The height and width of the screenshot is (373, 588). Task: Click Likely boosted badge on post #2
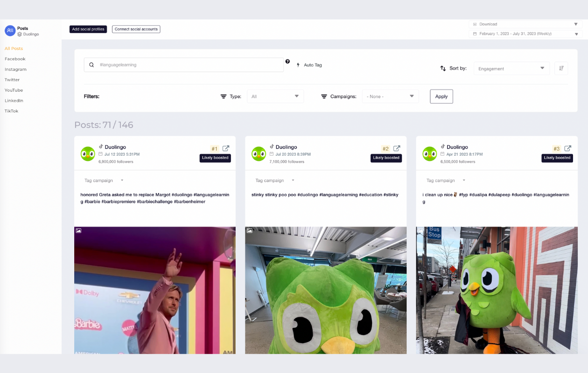tap(386, 158)
